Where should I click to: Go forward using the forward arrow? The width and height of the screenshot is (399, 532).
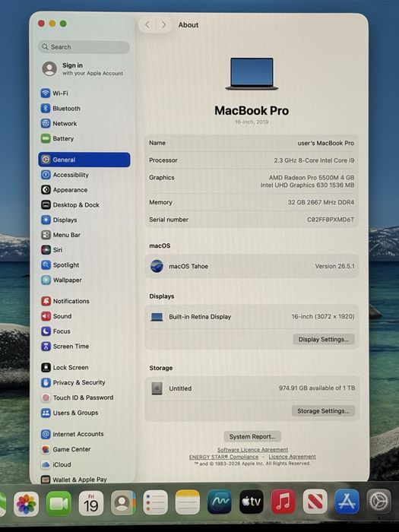[163, 25]
